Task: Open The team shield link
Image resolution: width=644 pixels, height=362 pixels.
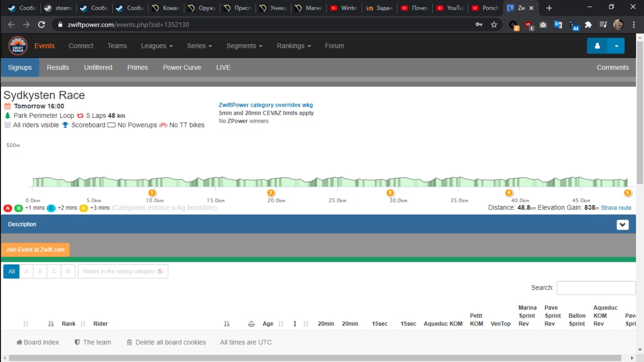Action: pyautogui.click(x=93, y=342)
